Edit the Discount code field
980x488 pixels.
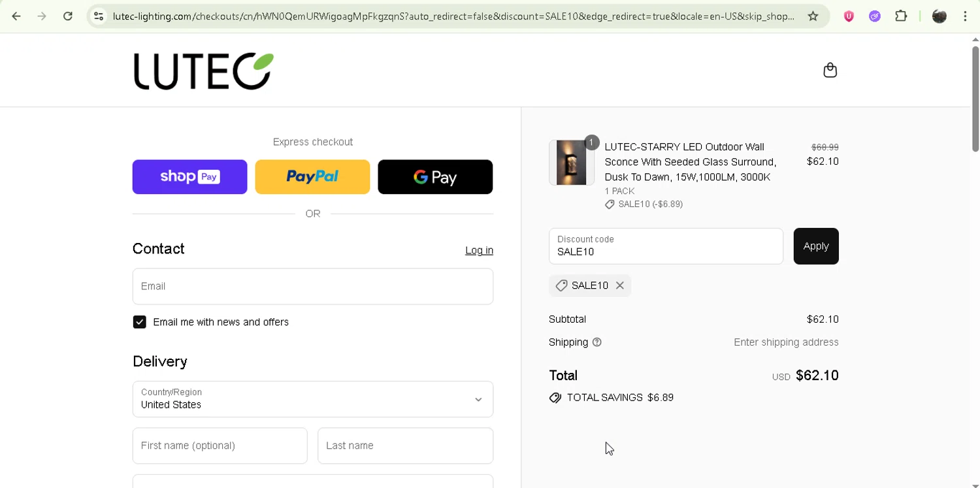coord(666,246)
